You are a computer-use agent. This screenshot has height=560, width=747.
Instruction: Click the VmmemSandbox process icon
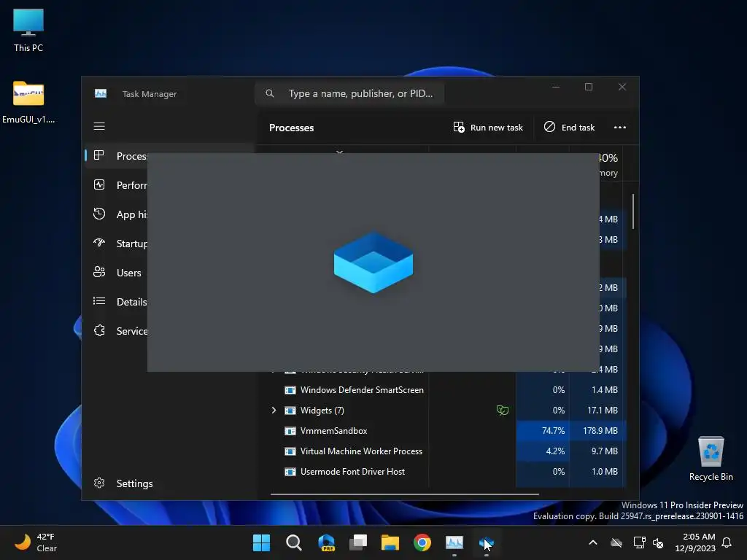tap(290, 431)
